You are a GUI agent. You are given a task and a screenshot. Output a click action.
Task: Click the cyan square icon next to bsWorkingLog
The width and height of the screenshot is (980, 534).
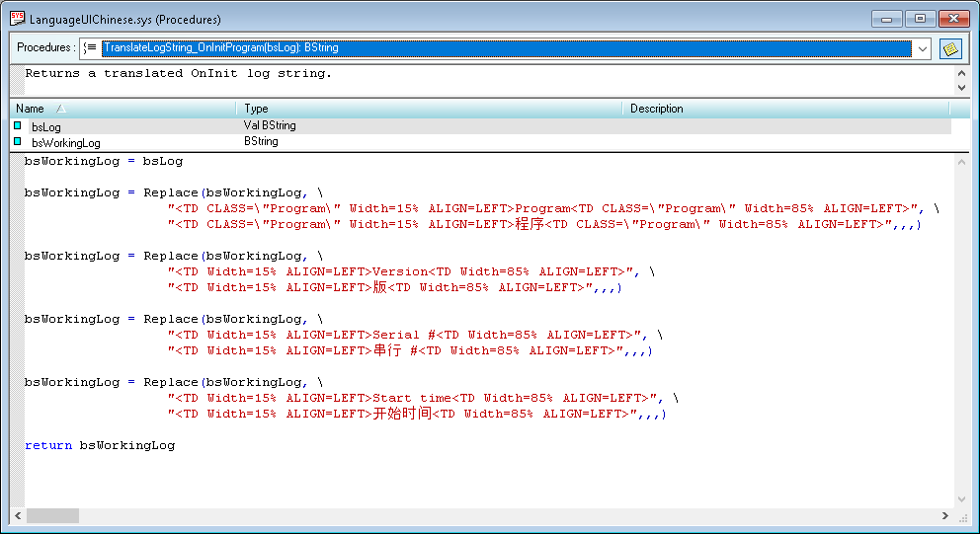pyautogui.click(x=18, y=142)
